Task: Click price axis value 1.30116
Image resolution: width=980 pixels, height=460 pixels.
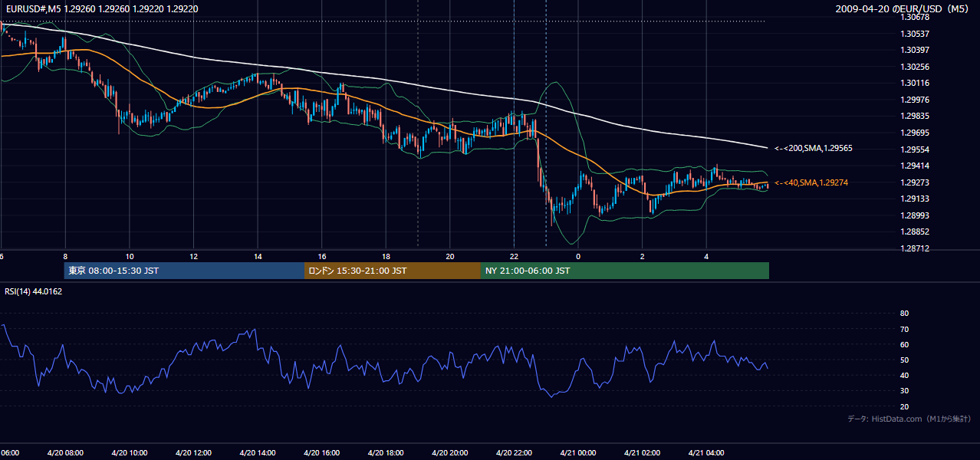Action: pos(915,83)
